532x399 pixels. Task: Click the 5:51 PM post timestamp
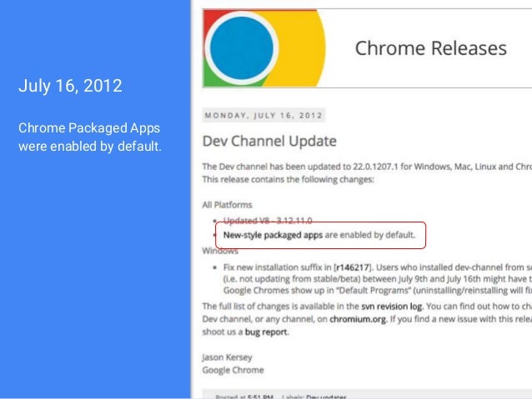(260, 397)
